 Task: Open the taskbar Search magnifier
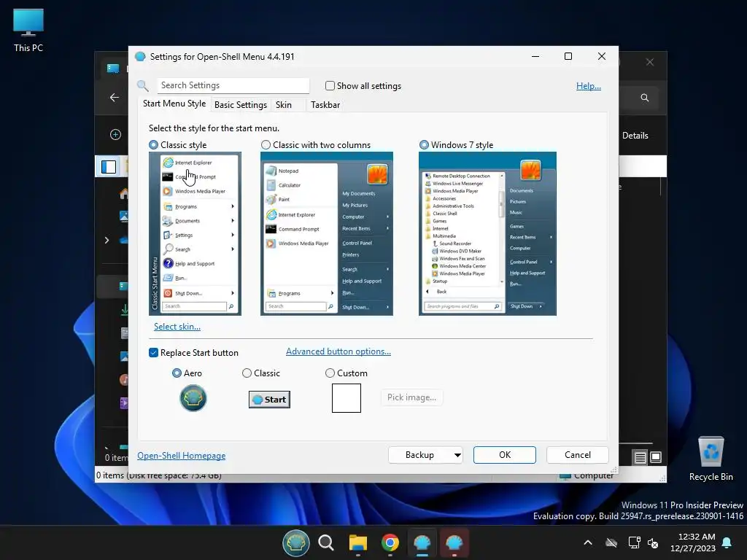click(x=326, y=542)
